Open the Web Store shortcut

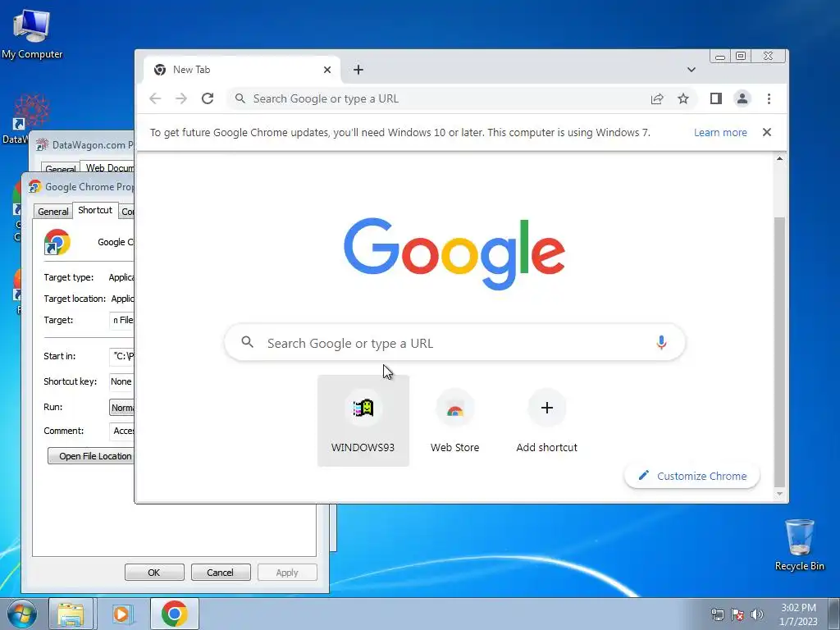tap(454, 421)
